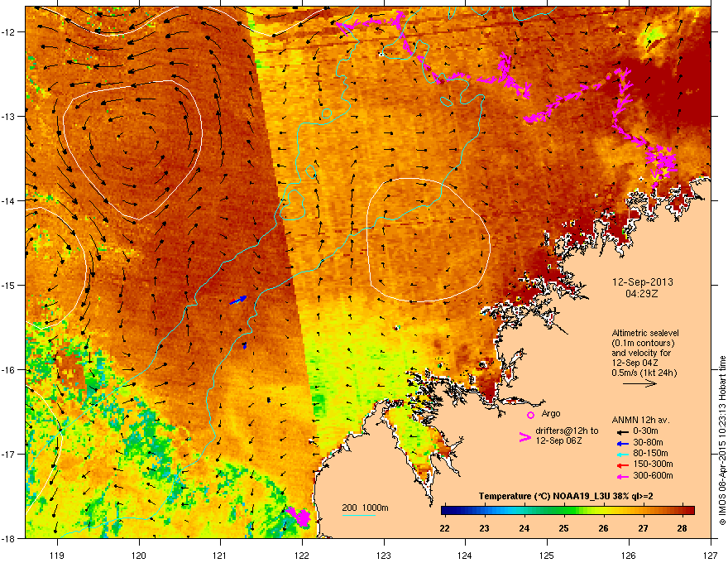Image resolution: width=728 pixels, height=563 pixels.
Task: Click the cyan 80-150m arrow legend symbol
Action: pos(623,454)
